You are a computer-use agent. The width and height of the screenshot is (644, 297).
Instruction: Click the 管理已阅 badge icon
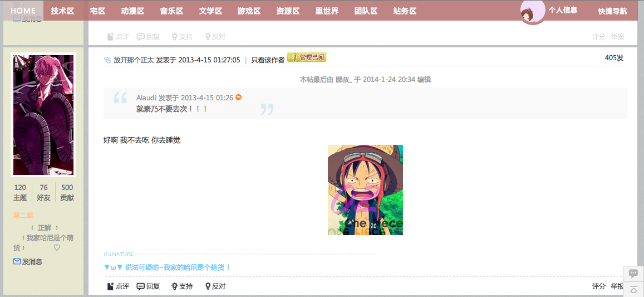tap(306, 57)
